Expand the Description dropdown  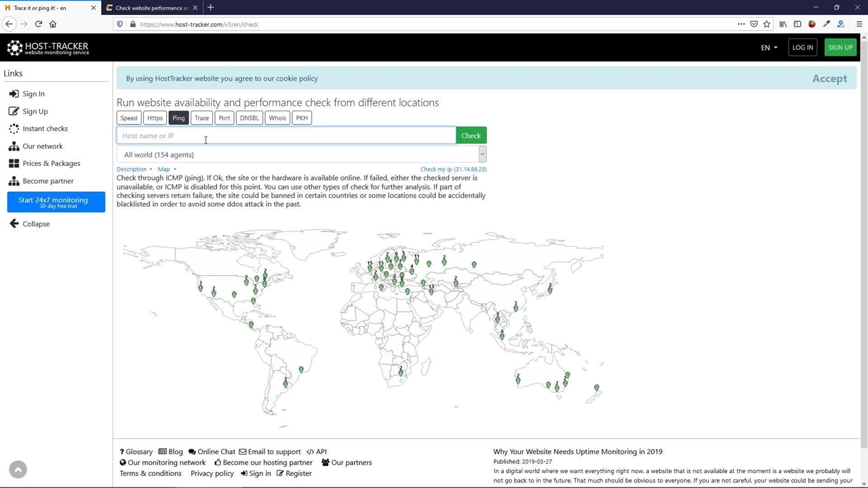pyautogui.click(x=134, y=169)
